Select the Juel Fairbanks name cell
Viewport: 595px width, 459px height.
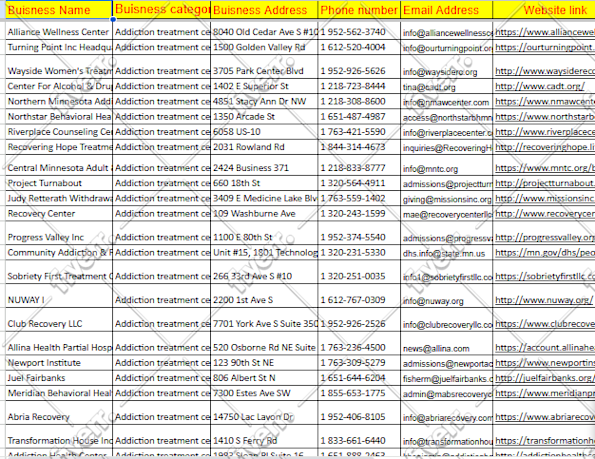click(59, 378)
